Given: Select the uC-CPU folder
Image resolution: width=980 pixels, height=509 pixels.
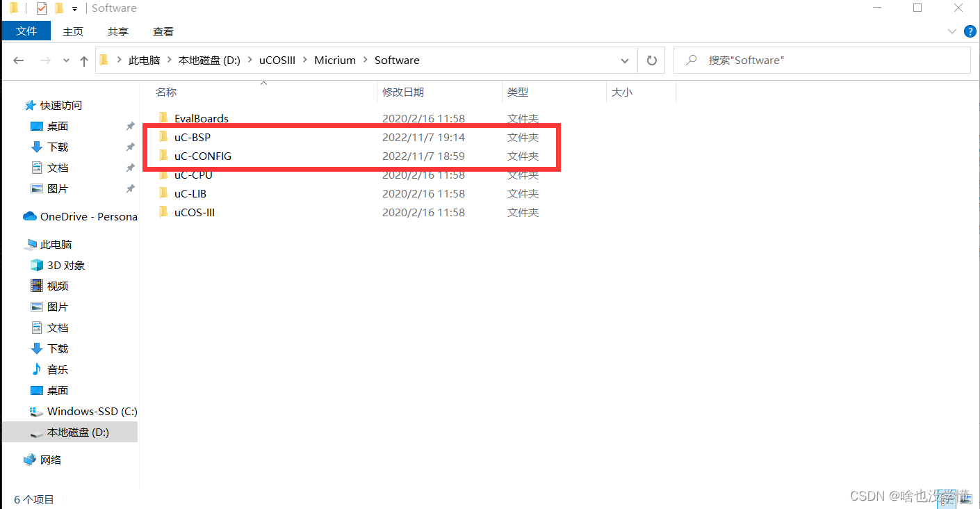Looking at the screenshot, I should coord(193,175).
